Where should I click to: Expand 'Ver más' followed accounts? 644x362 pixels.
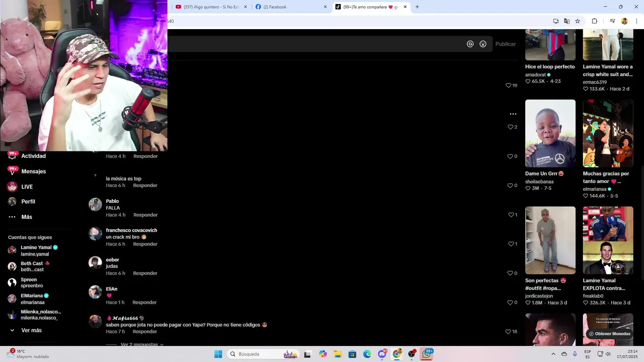26,330
